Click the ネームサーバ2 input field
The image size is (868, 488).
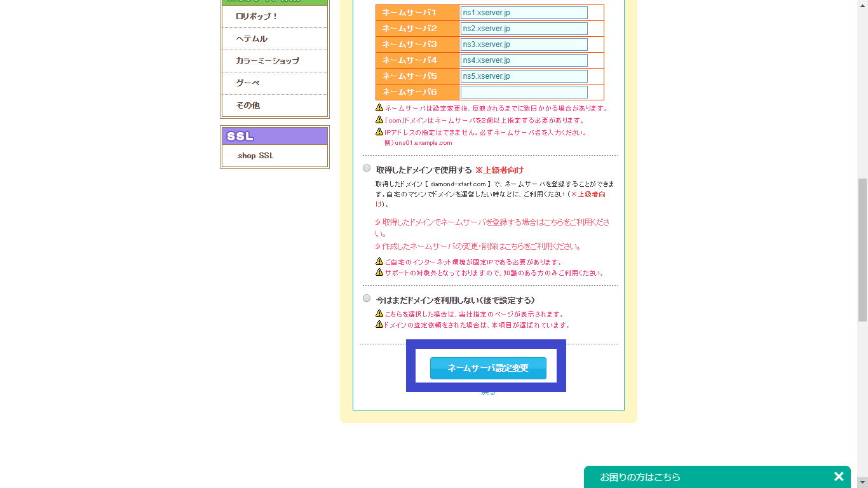click(524, 29)
